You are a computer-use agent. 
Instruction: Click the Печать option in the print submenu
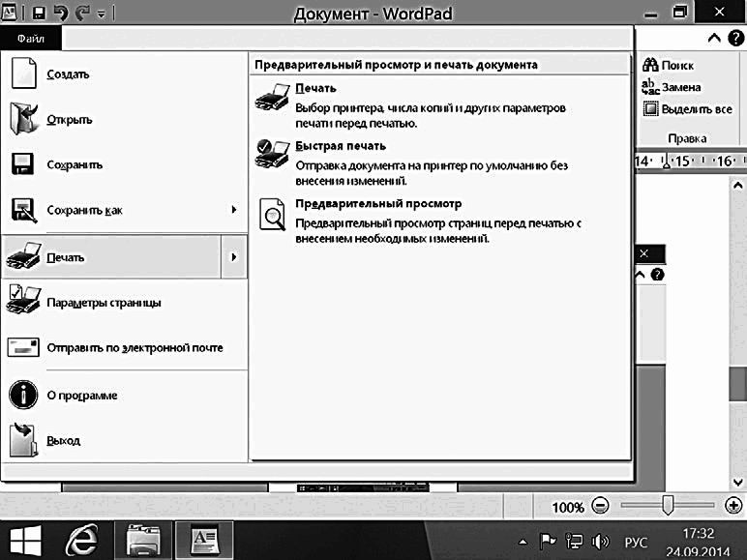[439, 104]
